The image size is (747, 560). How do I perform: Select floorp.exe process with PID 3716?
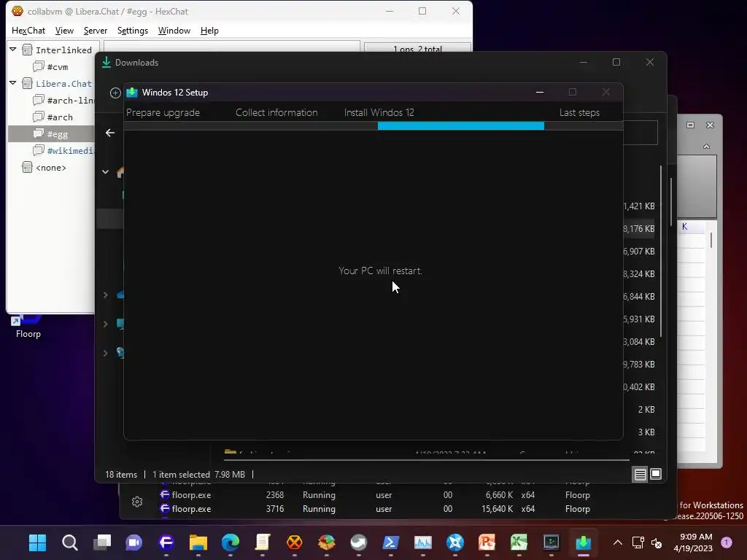[376, 509]
